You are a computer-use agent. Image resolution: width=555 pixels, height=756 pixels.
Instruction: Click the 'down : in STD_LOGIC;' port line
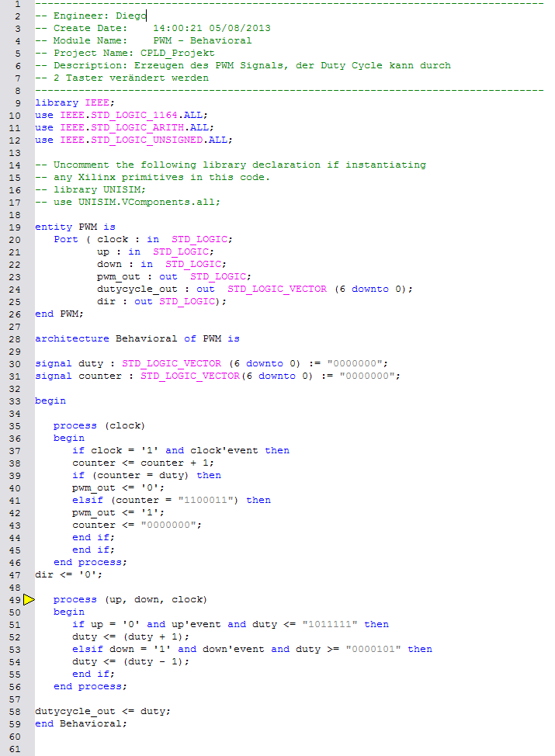161,264
